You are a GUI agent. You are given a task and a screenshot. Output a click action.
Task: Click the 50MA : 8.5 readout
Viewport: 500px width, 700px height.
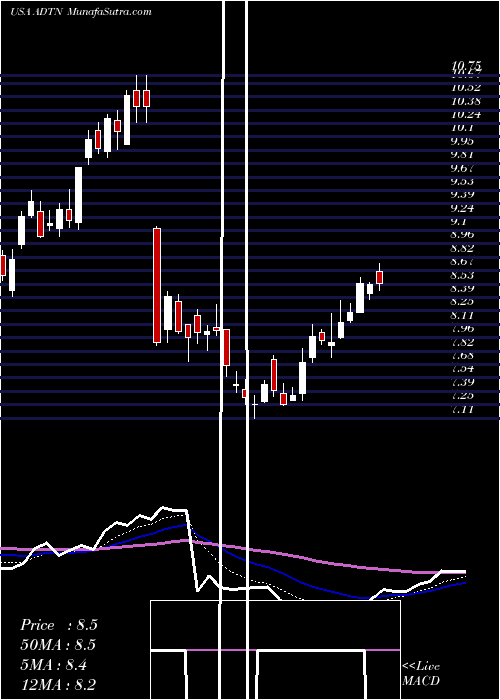(58, 645)
